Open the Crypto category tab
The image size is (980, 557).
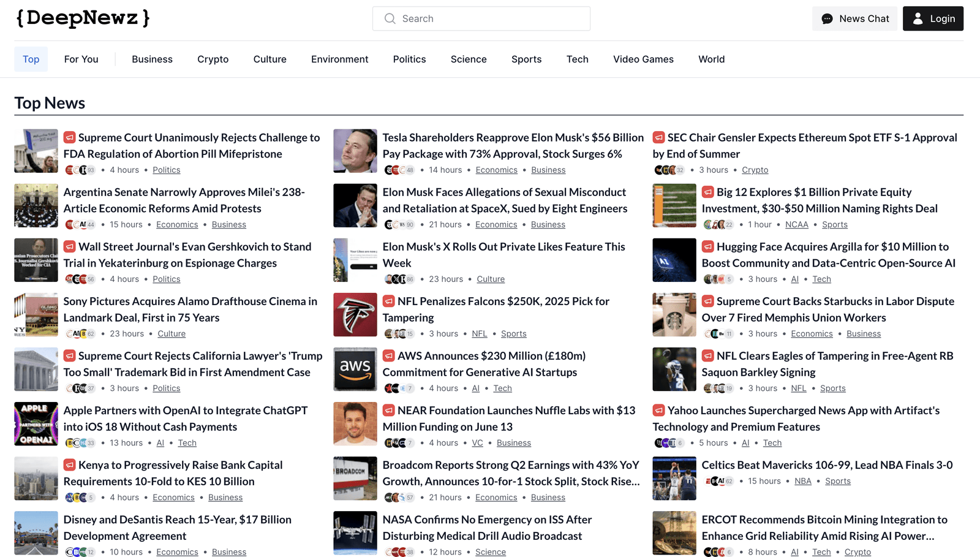(213, 59)
